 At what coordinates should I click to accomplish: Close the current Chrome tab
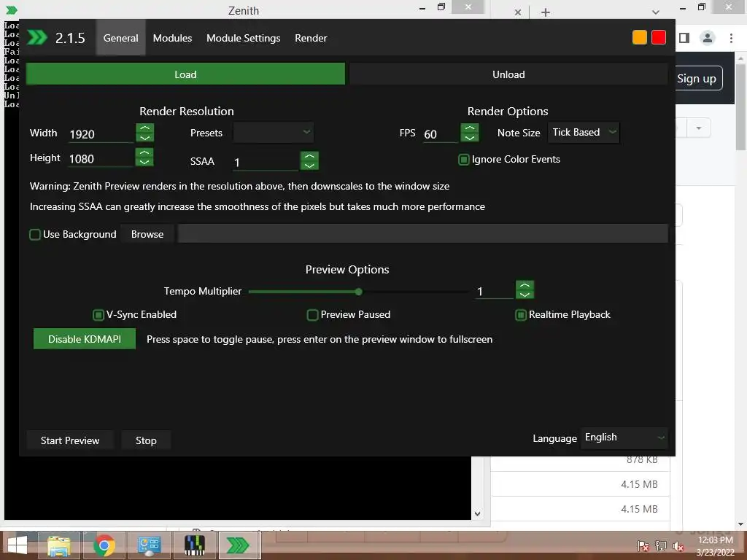(x=518, y=12)
